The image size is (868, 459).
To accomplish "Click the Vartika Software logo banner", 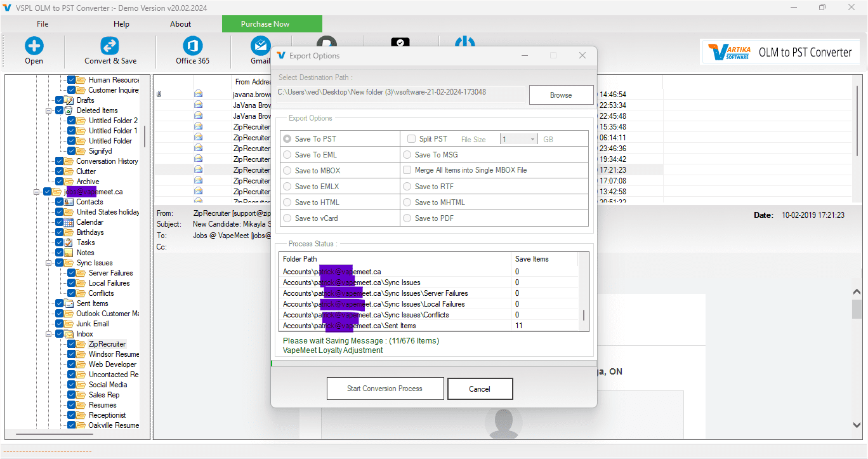I will [x=780, y=52].
